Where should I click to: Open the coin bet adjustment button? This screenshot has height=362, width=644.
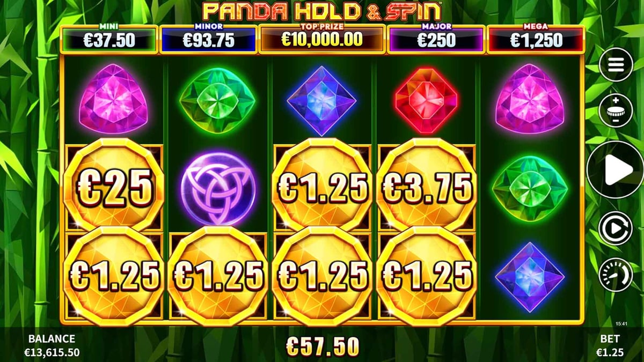[616, 110]
